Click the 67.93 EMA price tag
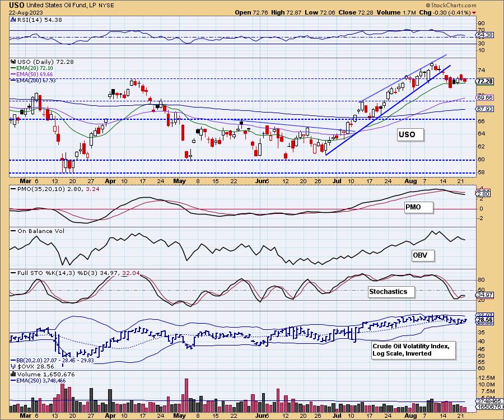The width and height of the screenshot is (504, 420). coord(485,109)
